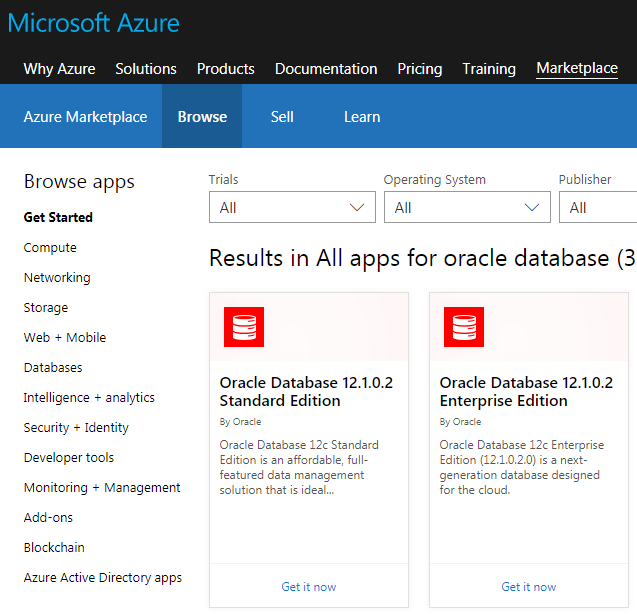The height and width of the screenshot is (614, 637).
Task: Open the Pricing page
Action: [420, 69]
